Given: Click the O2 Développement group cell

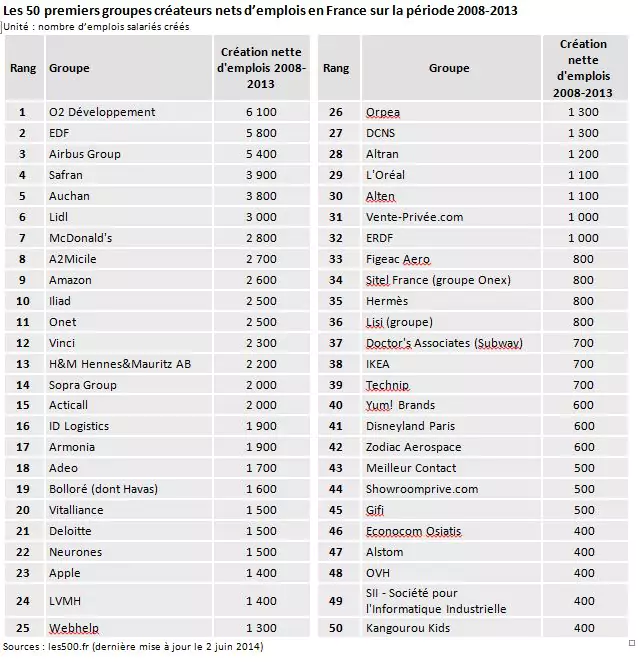Looking at the screenshot, I should (102, 112).
